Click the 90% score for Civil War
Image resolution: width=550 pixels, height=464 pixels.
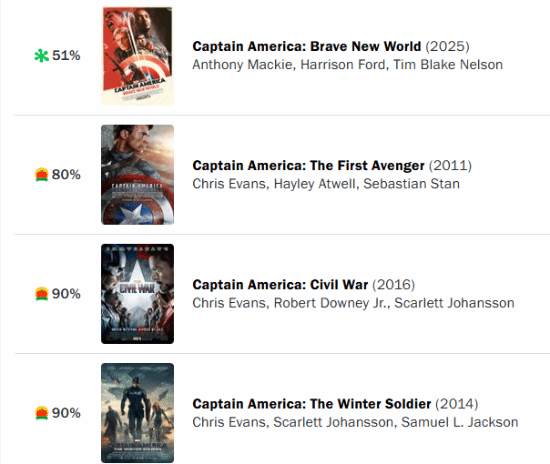(66, 294)
